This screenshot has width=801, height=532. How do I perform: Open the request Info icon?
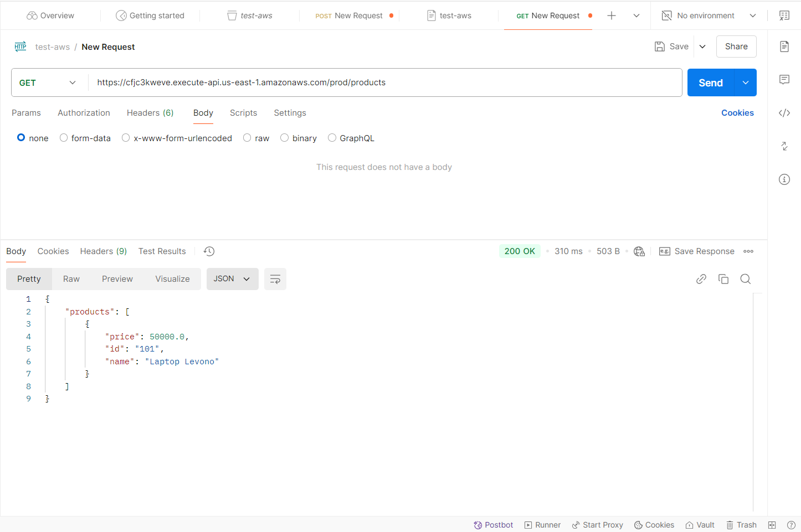[x=784, y=179]
